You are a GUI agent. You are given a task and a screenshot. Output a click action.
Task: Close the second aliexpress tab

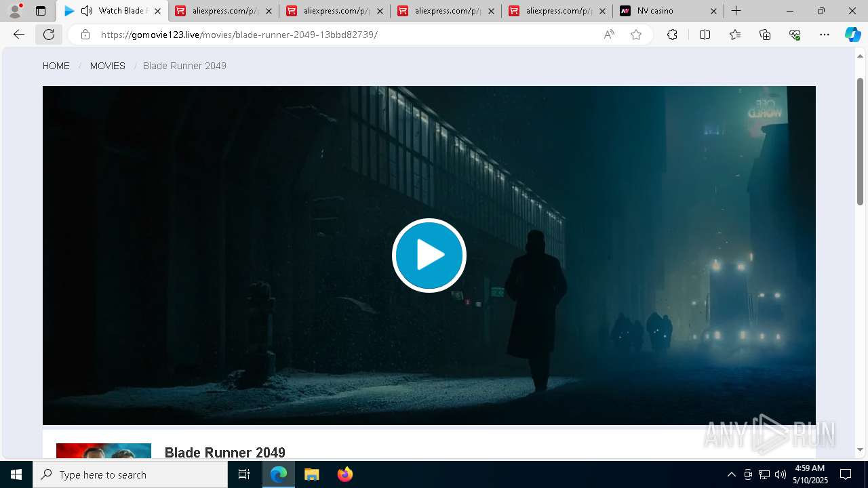380,11
